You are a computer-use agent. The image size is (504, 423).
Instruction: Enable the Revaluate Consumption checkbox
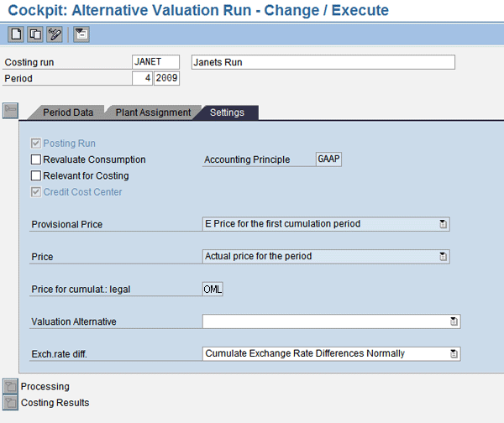35,159
